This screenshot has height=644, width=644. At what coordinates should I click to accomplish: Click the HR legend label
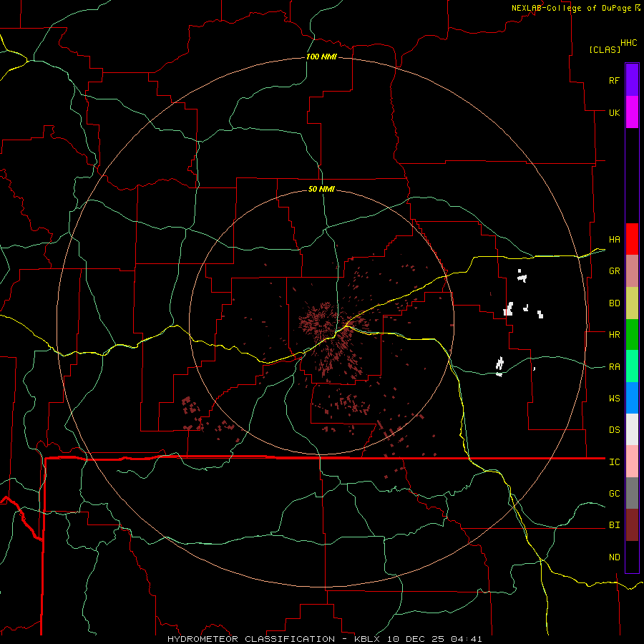click(x=614, y=335)
